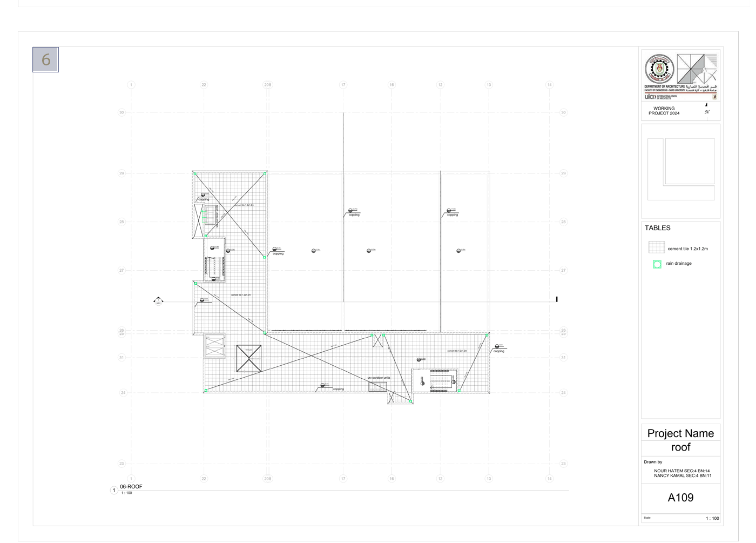Click grid bubble 31 on the left side
The width and height of the screenshot is (756, 543).
tap(122, 357)
